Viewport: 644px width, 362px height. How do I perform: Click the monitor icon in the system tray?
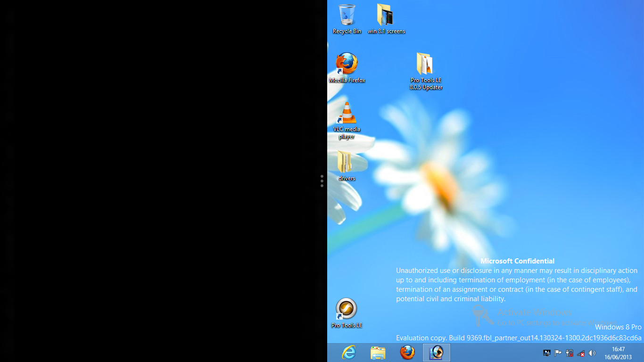[x=547, y=353]
